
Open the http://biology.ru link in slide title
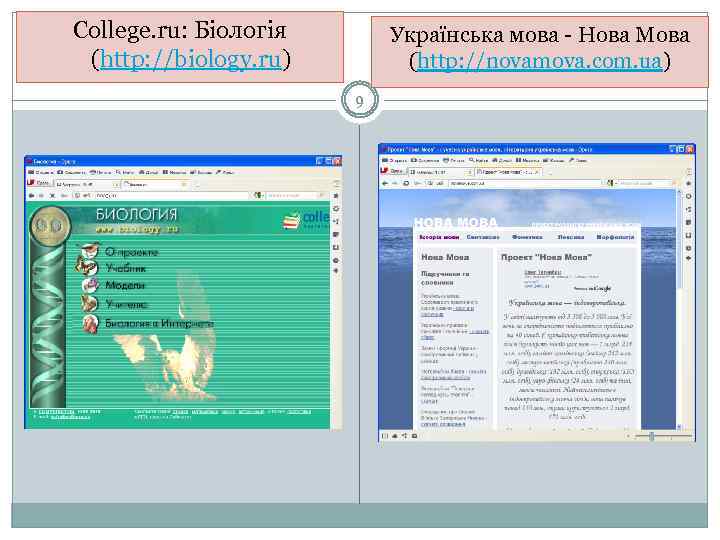[191, 60]
